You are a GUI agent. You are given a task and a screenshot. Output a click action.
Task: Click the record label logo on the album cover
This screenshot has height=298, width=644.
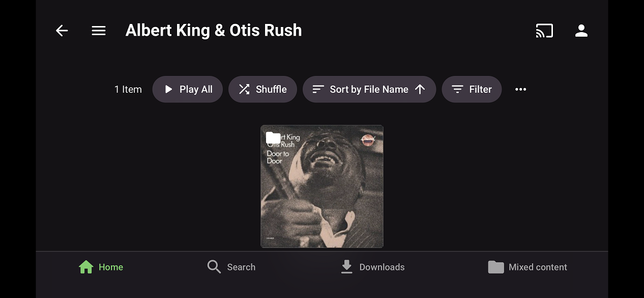[368, 140]
